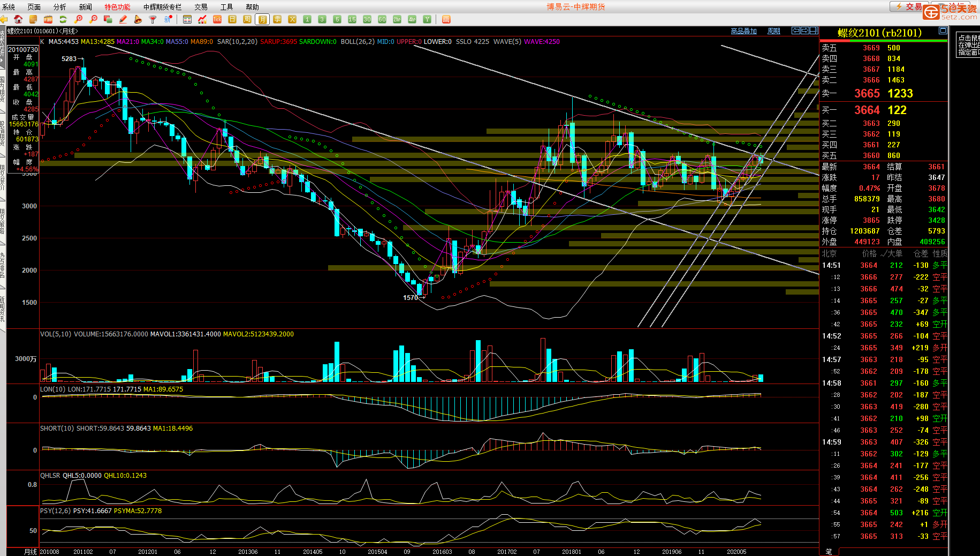Click the red line chart analysis icon
Image resolution: width=980 pixels, height=556 pixels.
(202, 19)
